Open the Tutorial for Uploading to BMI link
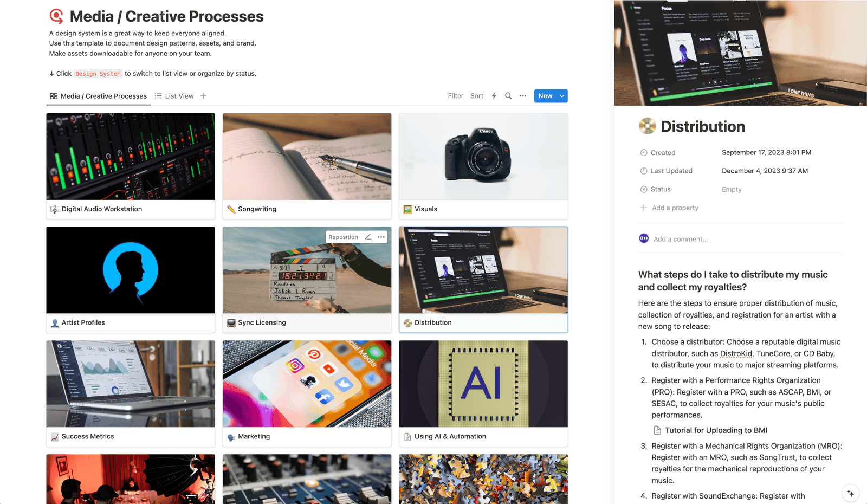The image size is (867, 504). [716, 430]
